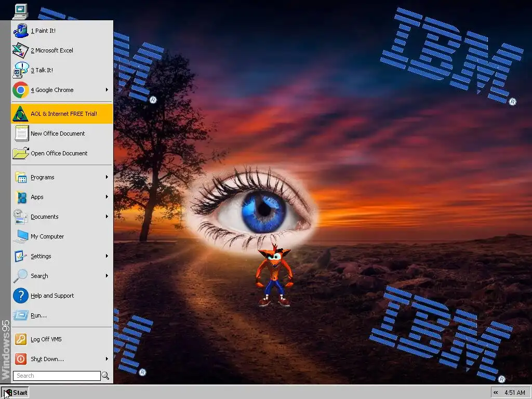This screenshot has height=399, width=532.
Task: Click the Google Chrome icon
Action: [21, 90]
